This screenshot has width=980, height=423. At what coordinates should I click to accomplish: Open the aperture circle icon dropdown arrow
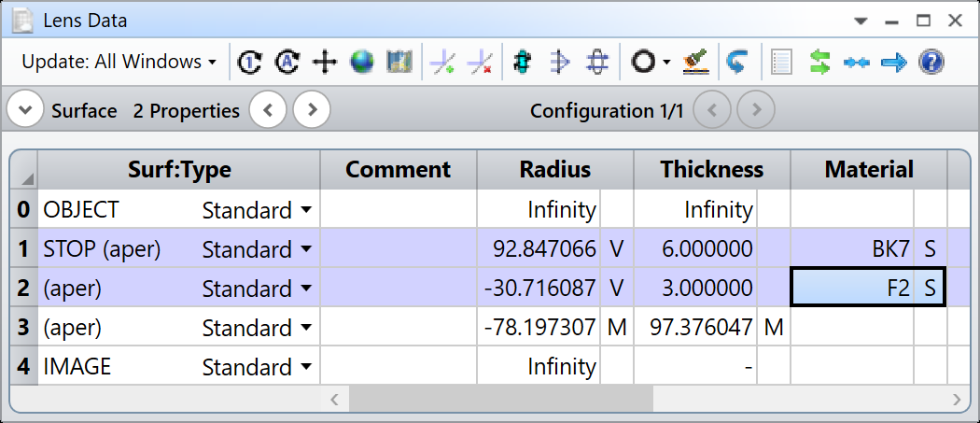click(666, 63)
